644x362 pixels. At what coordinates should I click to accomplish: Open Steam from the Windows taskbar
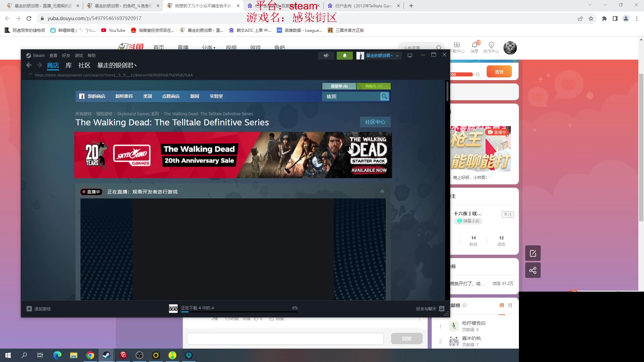[106, 355]
